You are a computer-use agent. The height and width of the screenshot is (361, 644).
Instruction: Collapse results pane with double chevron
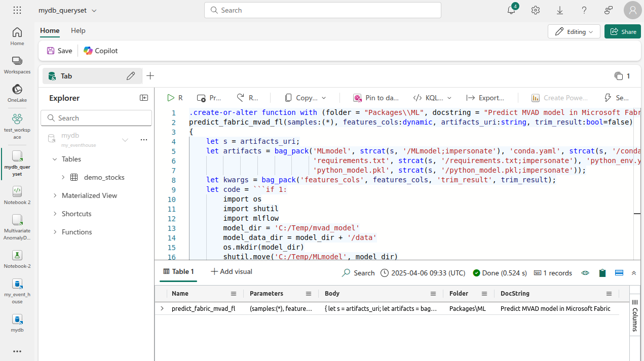[633, 273]
